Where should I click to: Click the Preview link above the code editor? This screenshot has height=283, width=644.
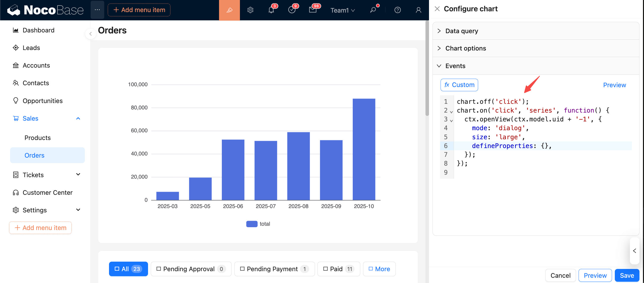pos(614,85)
